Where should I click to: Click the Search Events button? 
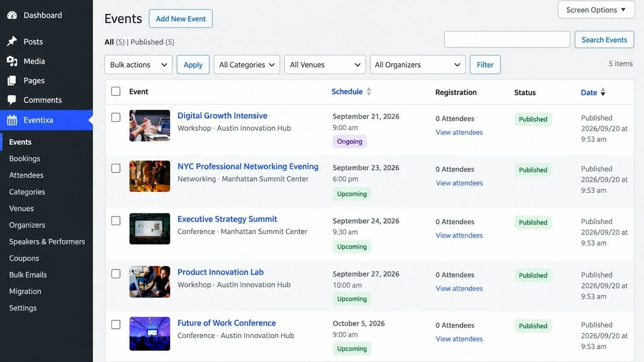pyautogui.click(x=604, y=40)
